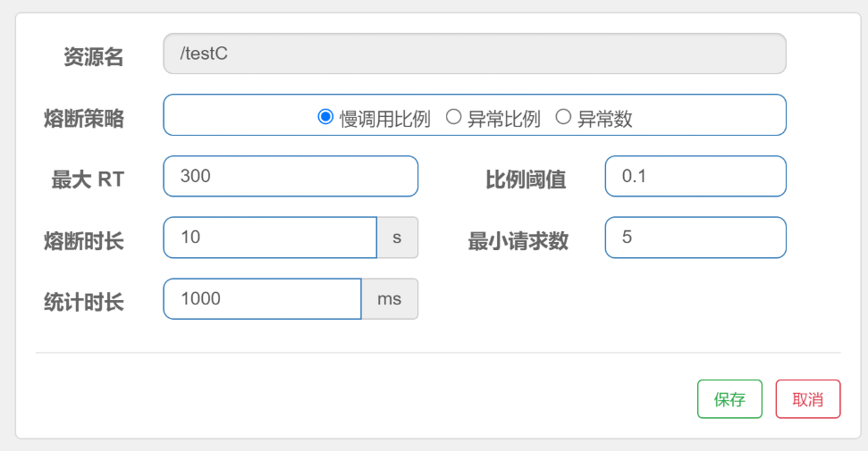Click the 熔断策略 field label

tap(84, 119)
